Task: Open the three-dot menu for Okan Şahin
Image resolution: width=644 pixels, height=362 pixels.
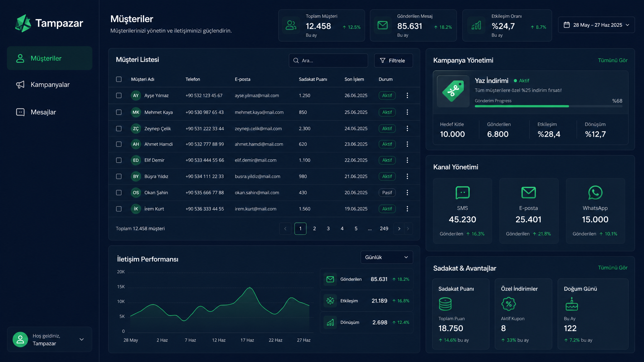Action: pyautogui.click(x=407, y=193)
